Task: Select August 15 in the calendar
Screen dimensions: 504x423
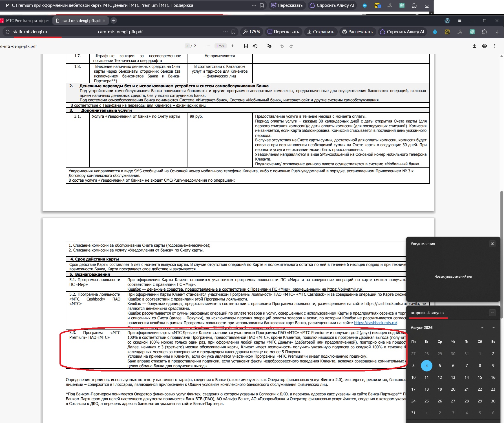Action: (480, 377)
